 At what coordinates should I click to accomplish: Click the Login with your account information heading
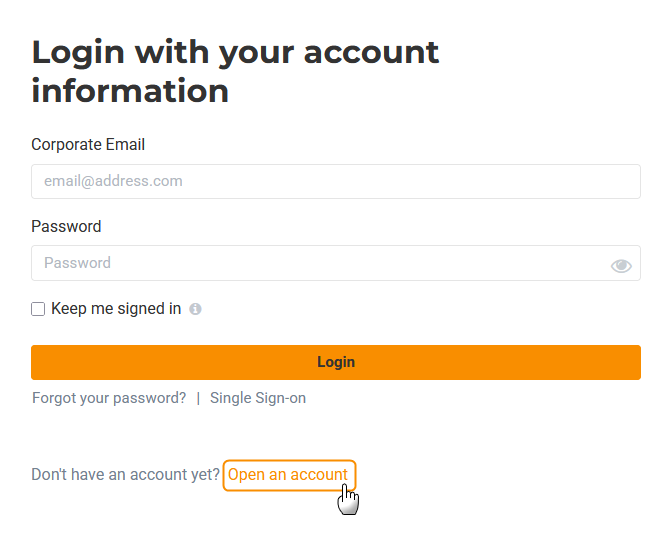pyautogui.click(x=235, y=71)
